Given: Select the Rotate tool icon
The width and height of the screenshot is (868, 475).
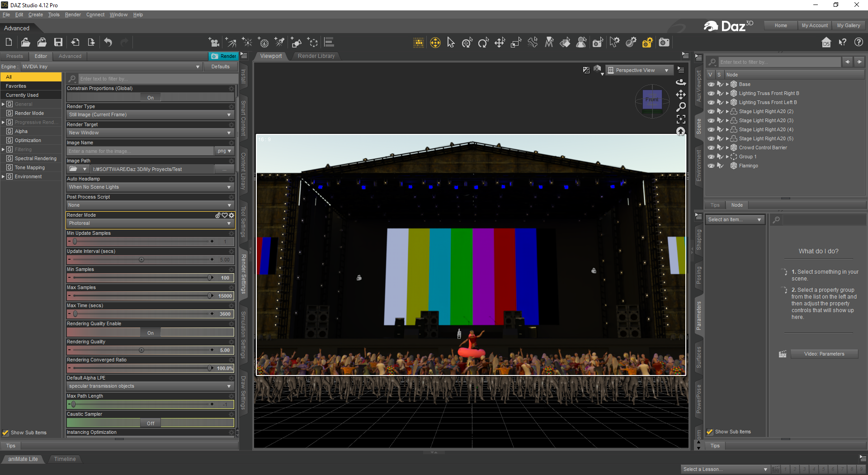Looking at the screenshot, I should coord(483,43).
